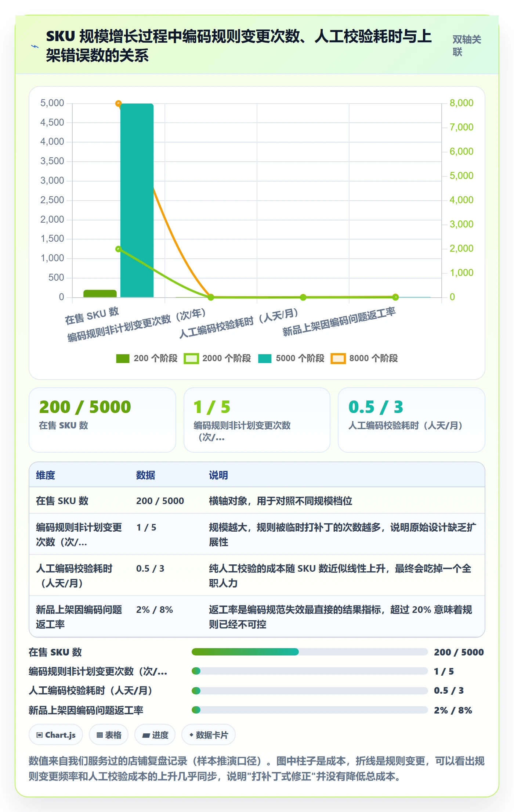Click the table cell 横轴对象，用于对照不同规模档位
The height and width of the screenshot is (812, 514).
(x=280, y=501)
